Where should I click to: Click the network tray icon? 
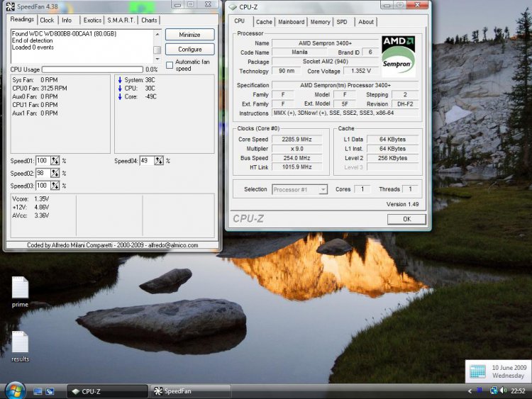pos(494,390)
